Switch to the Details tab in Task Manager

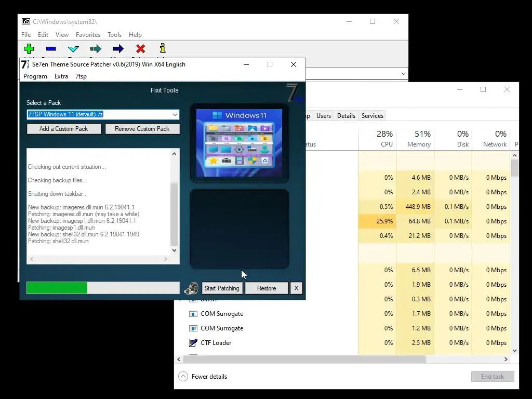coord(346,116)
